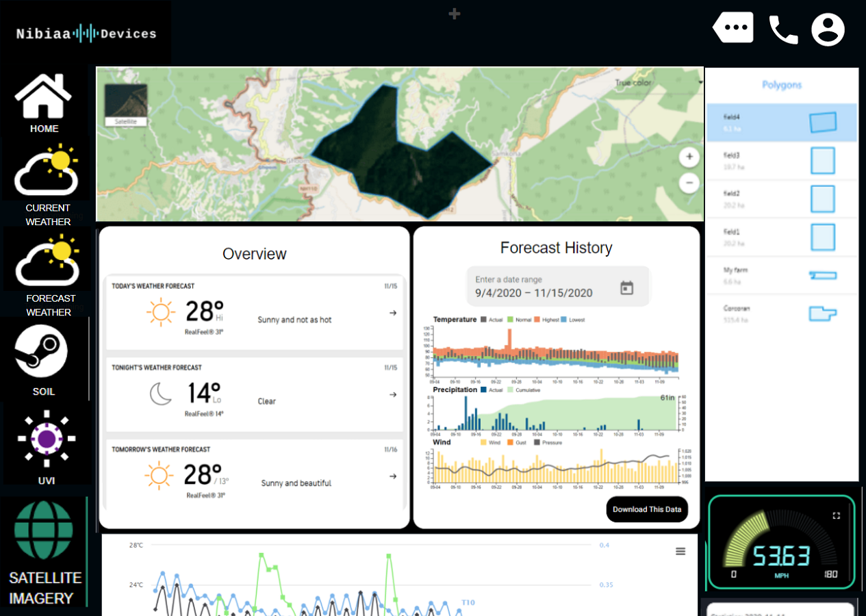Viewport: 866px width, 616px height.
Task: Open the Soil section
Action: pyautogui.click(x=42, y=359)
